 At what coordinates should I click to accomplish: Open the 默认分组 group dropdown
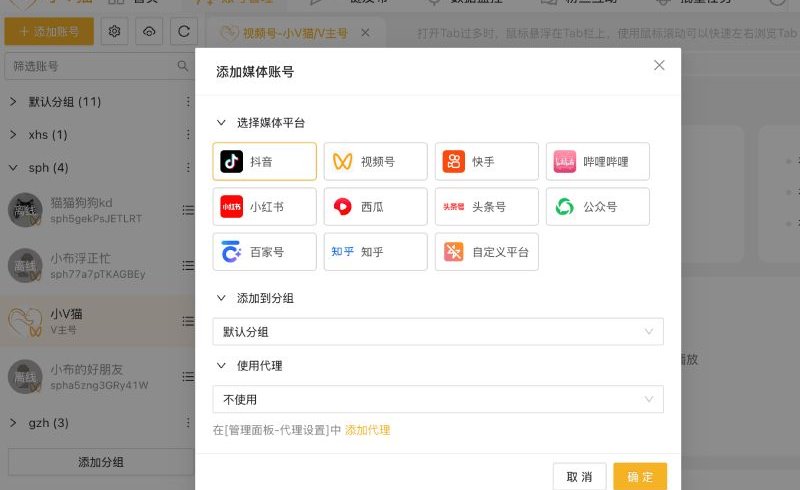[x=437, y=332]
